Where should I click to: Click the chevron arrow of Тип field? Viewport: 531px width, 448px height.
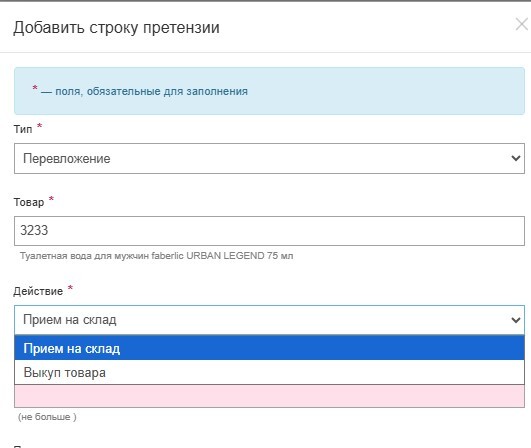pyautogui.click(x=516, y=158)
